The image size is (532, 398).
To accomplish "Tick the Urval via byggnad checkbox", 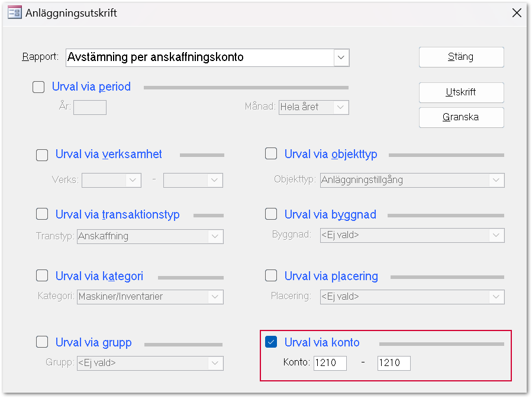I will (x=271, y=214).
